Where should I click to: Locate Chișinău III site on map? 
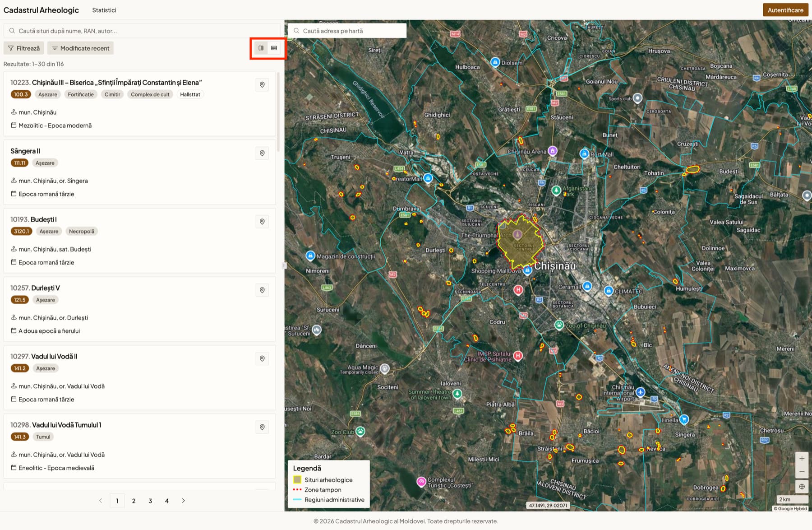tap(262, 85)
